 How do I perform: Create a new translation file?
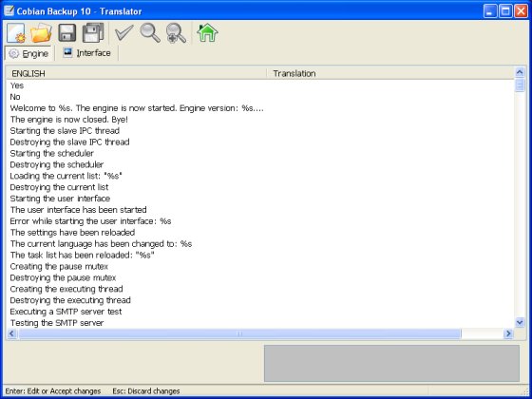[15, 33]
